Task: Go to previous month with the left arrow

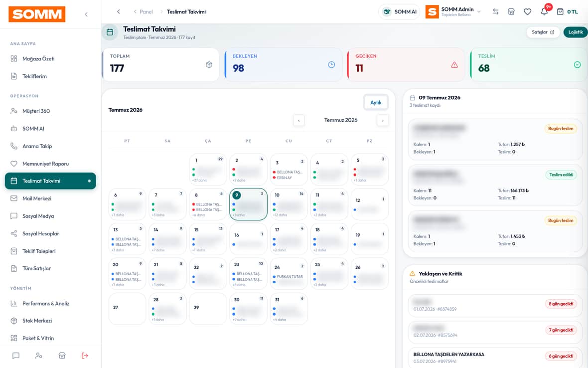Action: (299, 120)
